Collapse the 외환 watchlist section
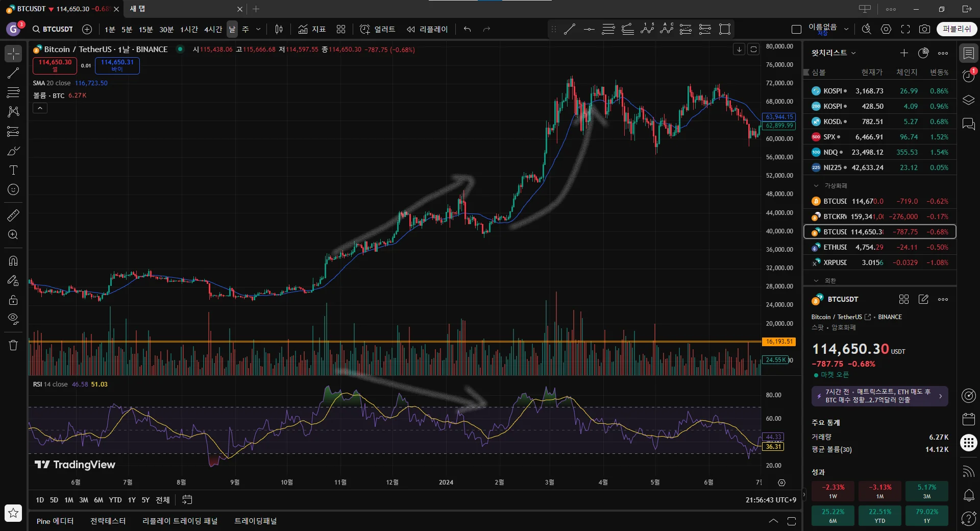The image size is (980, 531). click(816, 281)
